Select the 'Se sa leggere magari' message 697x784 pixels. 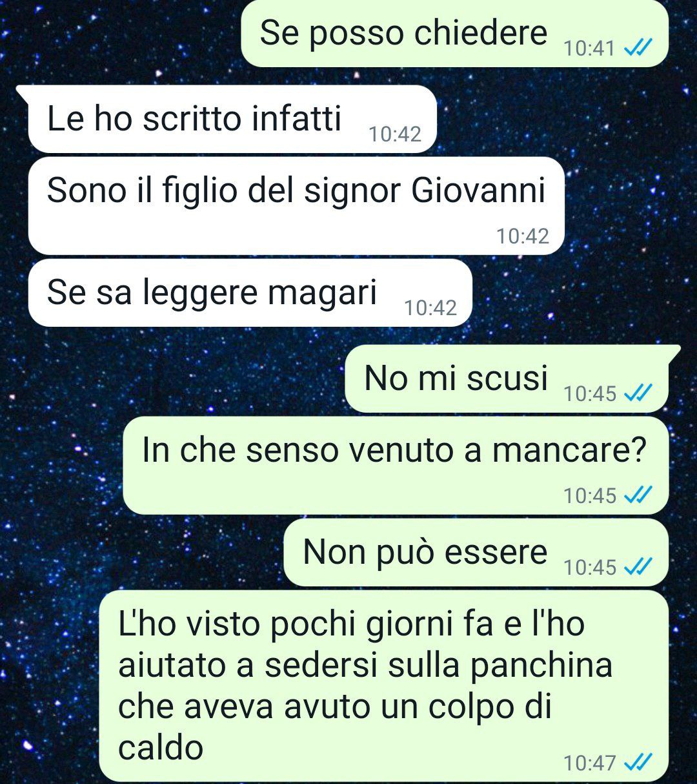[x=250, y=293]
